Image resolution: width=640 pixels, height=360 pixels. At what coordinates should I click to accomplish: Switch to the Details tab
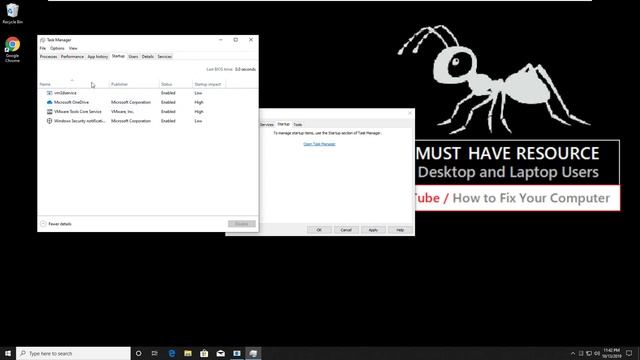click(148, 57)
